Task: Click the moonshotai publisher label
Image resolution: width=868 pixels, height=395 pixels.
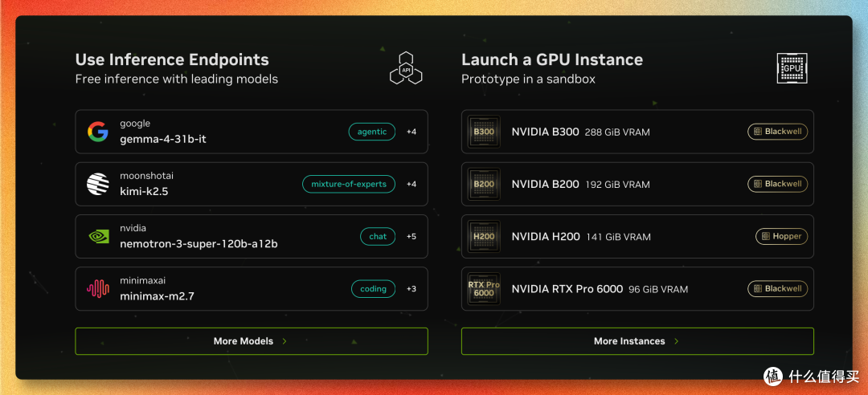Action: tap(147, 176)
